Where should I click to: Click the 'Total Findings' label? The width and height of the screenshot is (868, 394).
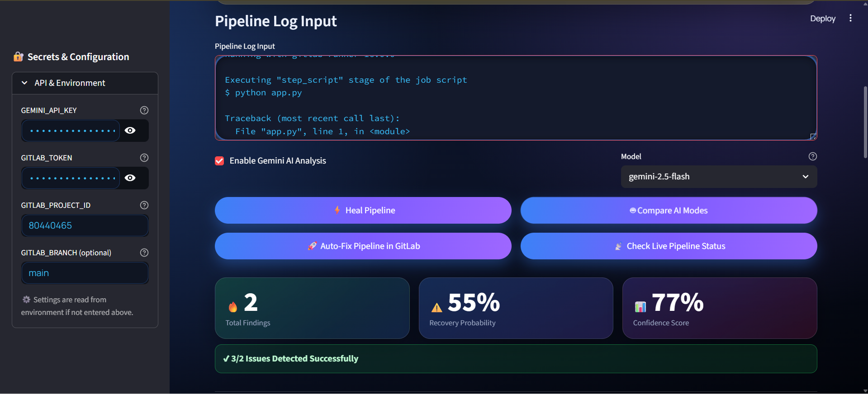[248, 323]
